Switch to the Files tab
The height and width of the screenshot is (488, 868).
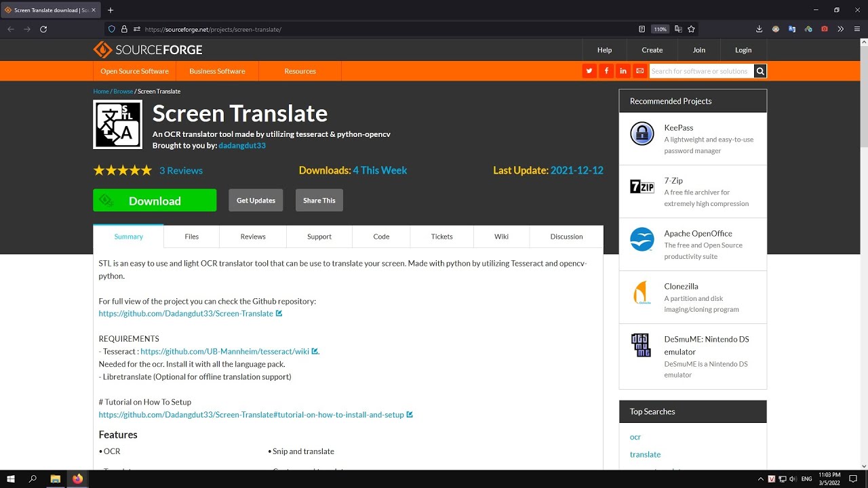pos(192,237)
